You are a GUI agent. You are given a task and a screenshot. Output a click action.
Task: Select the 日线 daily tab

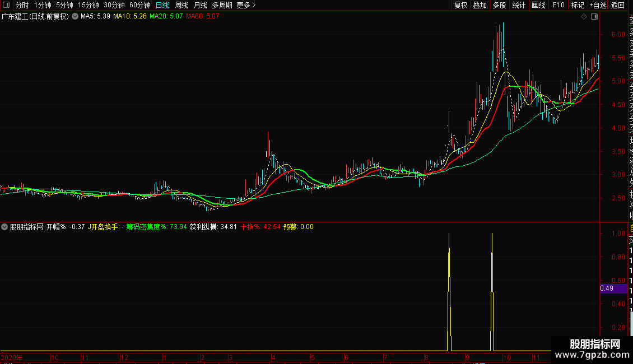coord(162,5)
